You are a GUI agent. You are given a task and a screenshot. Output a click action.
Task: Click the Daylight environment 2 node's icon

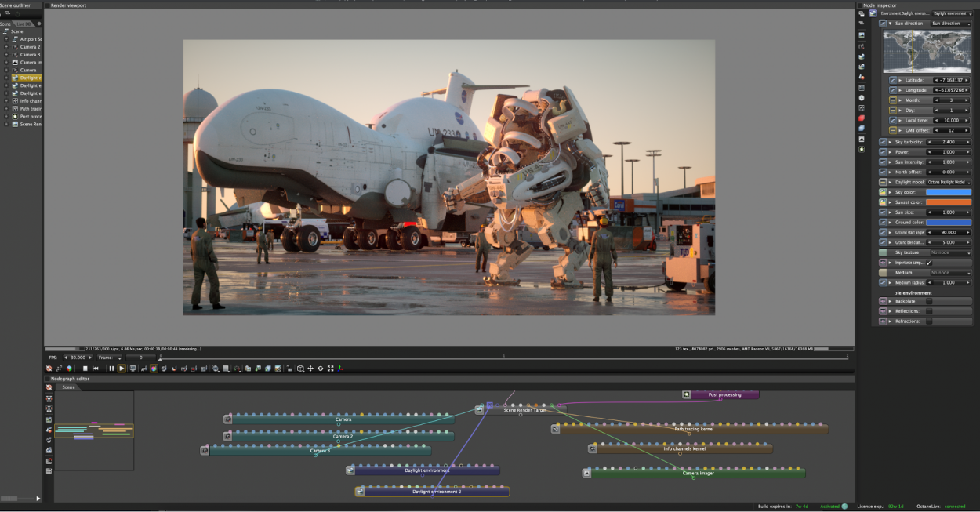(x=360, y=492)
